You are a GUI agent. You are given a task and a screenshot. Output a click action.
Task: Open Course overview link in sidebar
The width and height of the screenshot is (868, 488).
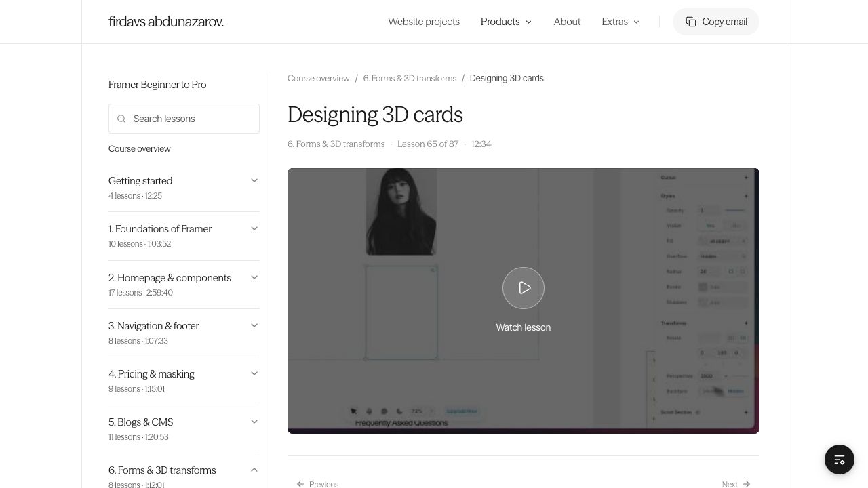[140, 149]
